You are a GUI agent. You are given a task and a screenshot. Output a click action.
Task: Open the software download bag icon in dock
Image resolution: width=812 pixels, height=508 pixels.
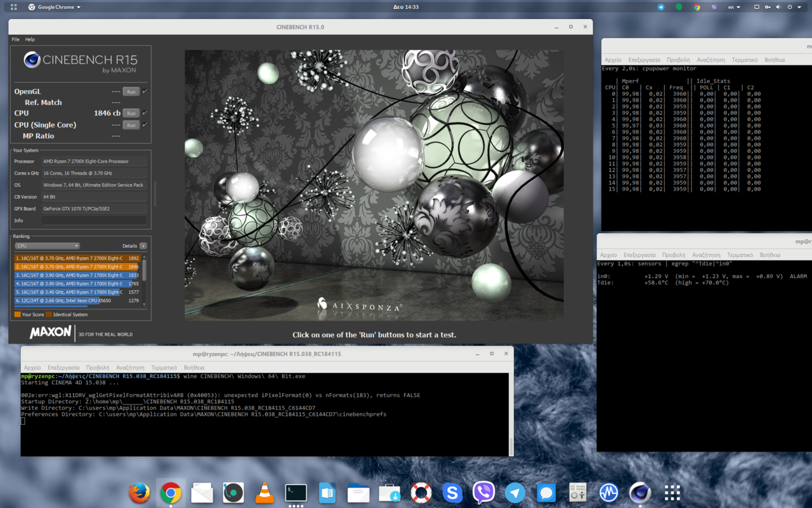390,493
